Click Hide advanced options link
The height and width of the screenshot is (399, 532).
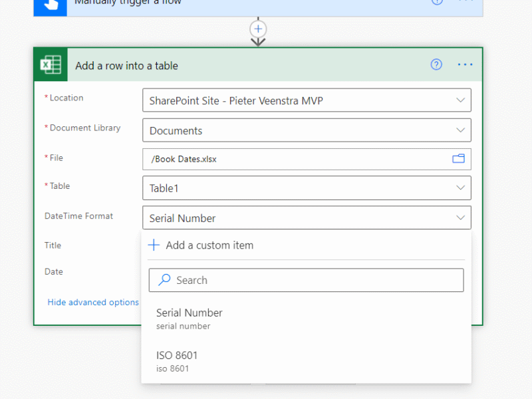coord(93,302)
